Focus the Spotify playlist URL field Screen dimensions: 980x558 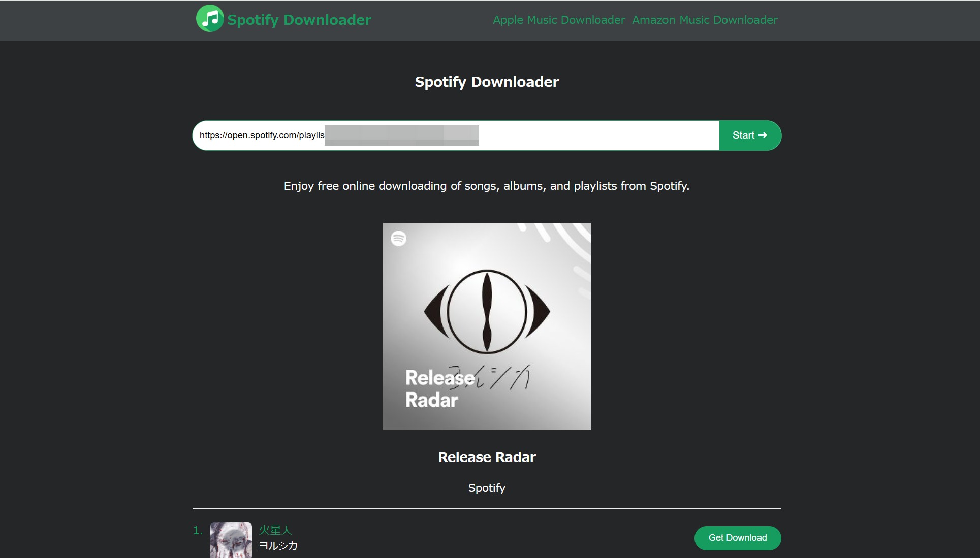tap(456, 136)
